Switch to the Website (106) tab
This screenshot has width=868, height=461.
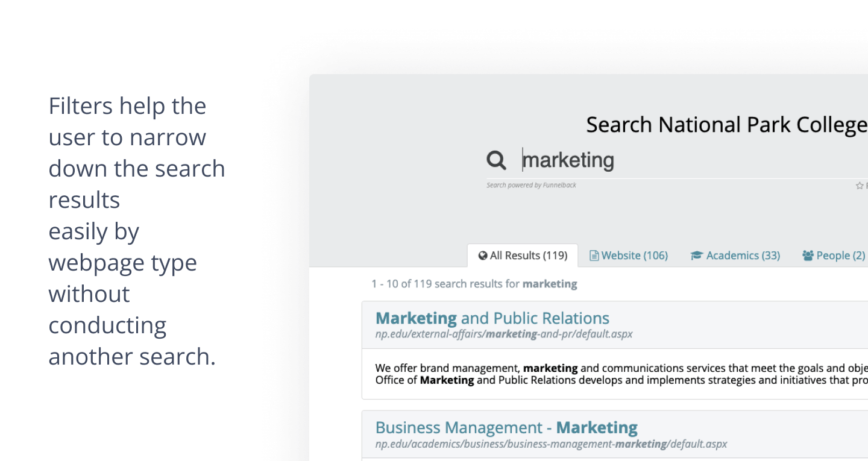pos(629,256)
